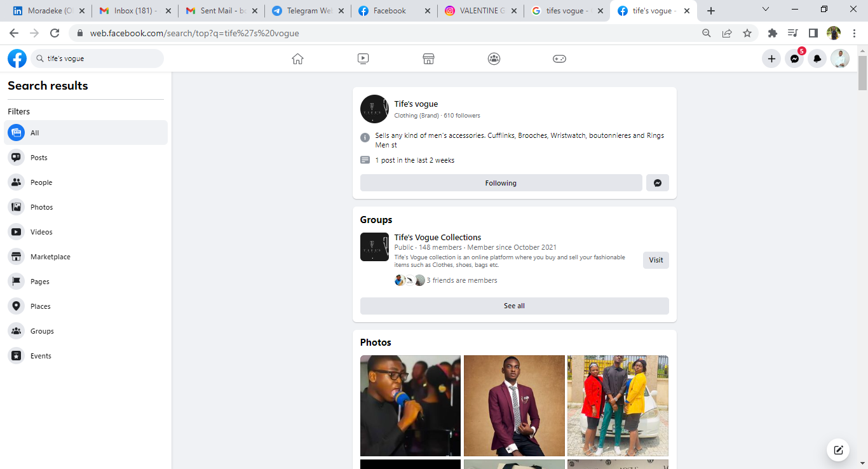Switch to the VALENTINE Instagram tab
Image resolution: width=868 pixels, height=469 pixels.
[x=480, y=11]
